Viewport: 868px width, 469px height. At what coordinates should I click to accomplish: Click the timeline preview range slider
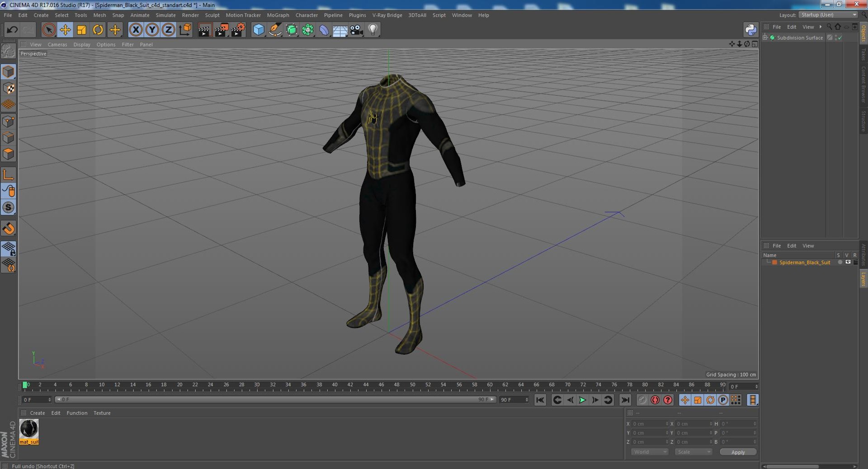point(275,399)
